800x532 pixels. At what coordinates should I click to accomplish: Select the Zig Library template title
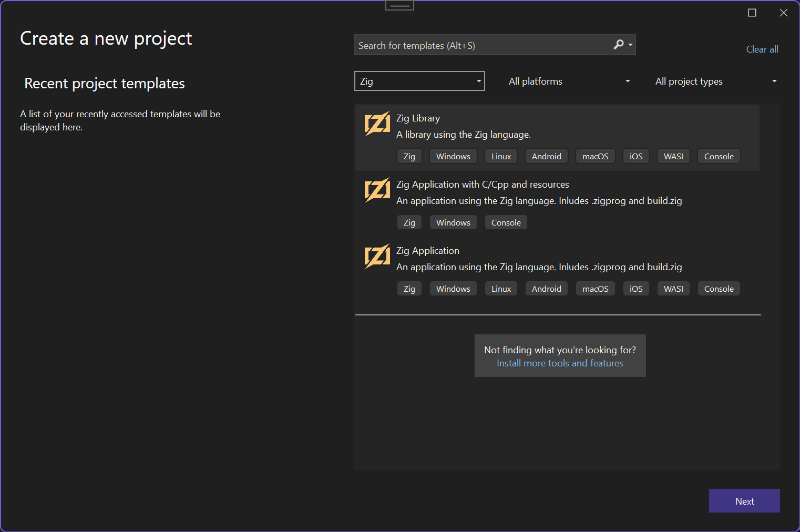[x=418, y=118]
